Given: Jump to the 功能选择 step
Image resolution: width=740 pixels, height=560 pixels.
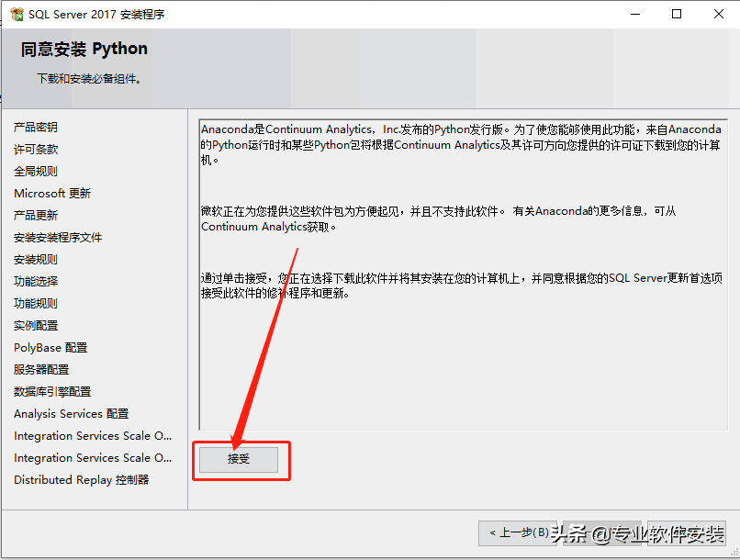Looking at the screenshot, I should pos(36,281).
